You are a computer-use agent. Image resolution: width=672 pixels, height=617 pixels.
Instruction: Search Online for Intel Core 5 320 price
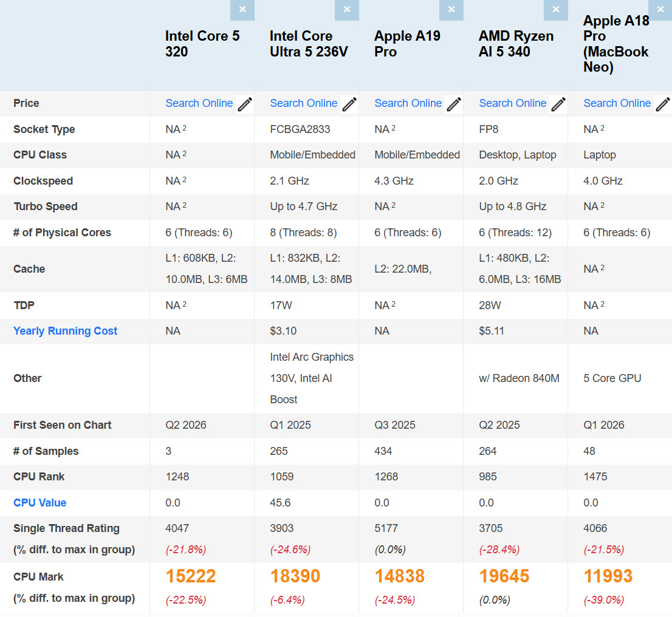click(x=199, y=103)
